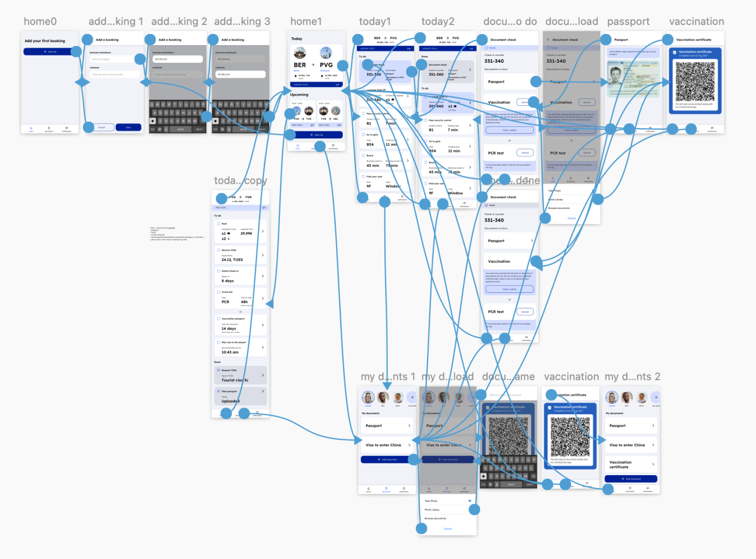Open Visa to enter China chevron in my d...nts 1
Image resolution: width=756 pixels, height=559 pixels.
click(409, 445)
